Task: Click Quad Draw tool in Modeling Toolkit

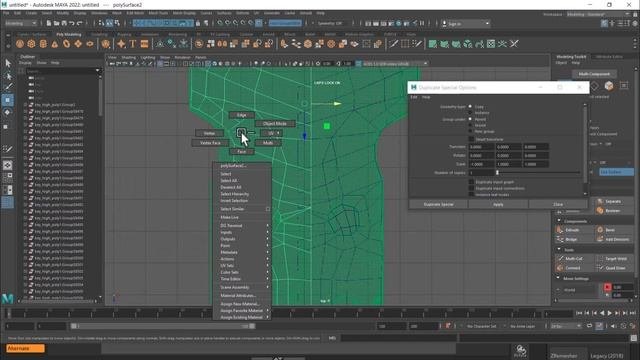Action: point(615,268)
